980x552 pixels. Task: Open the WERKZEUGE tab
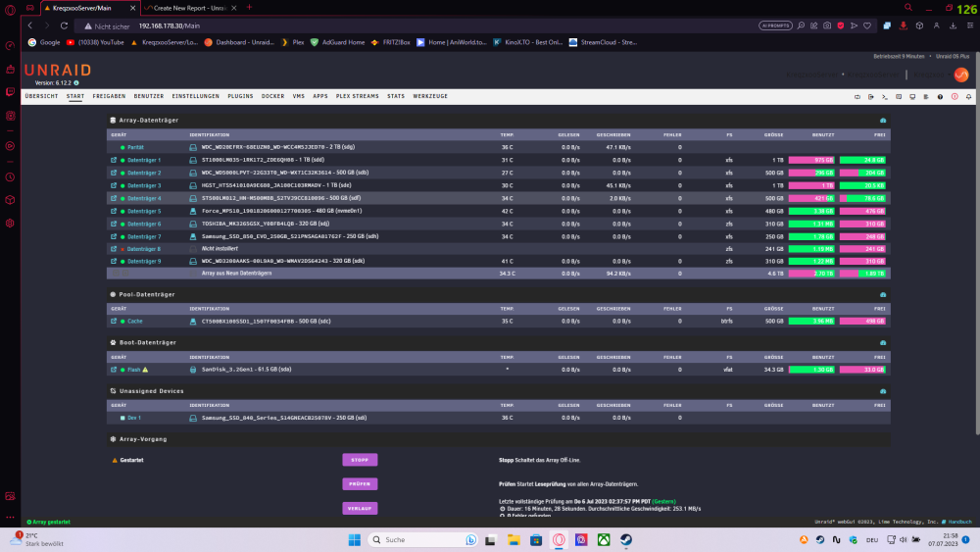[430, 96]
